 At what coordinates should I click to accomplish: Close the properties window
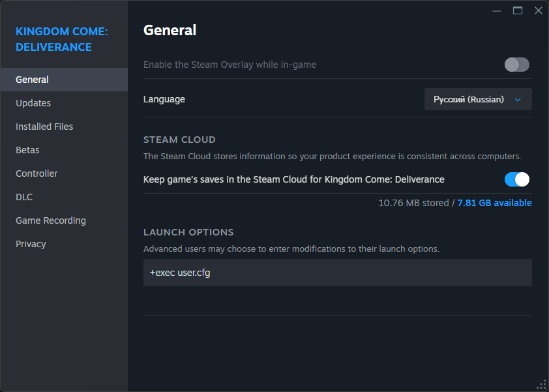tap(539, 11)
